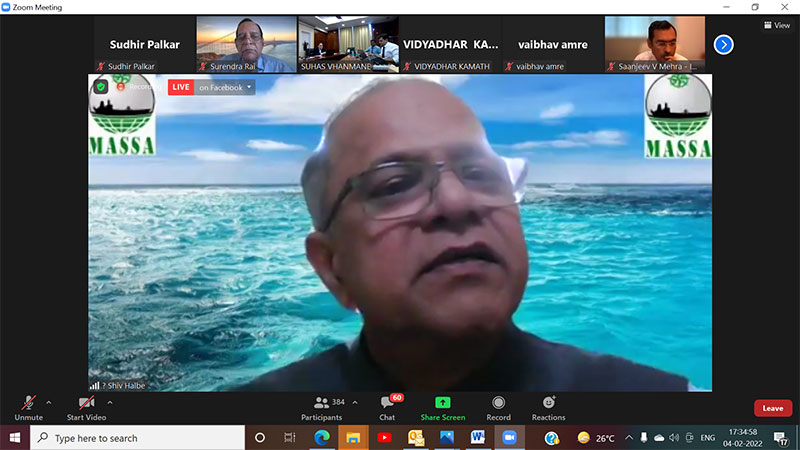This screenshot has width=800, height=450.
Task: Expand the LIVE on Facebook dropdown
Action: tap(249, 87)
